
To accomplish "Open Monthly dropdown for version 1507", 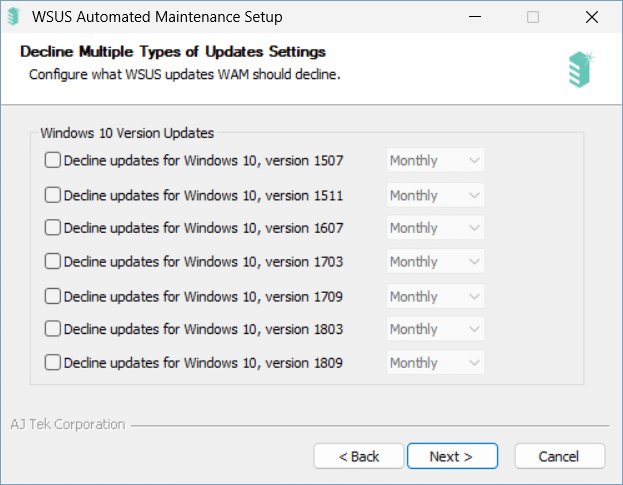I will coord(435,160).
